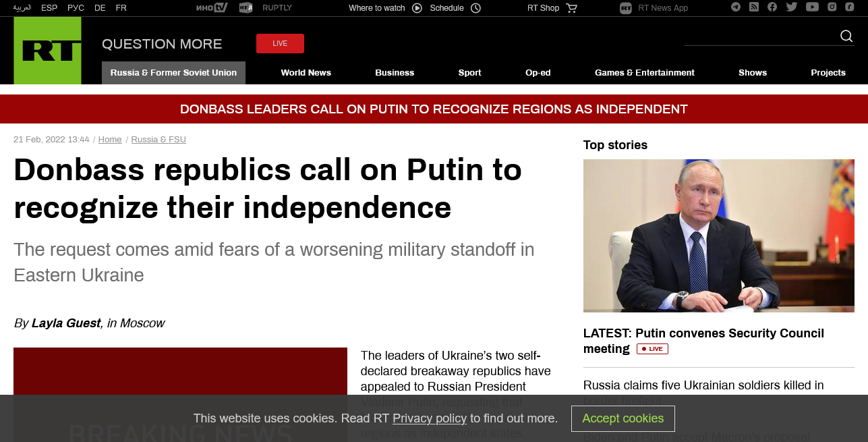Click the RT News App logo icon
This screenshot has height=442, width=868.
pos(626,8)
